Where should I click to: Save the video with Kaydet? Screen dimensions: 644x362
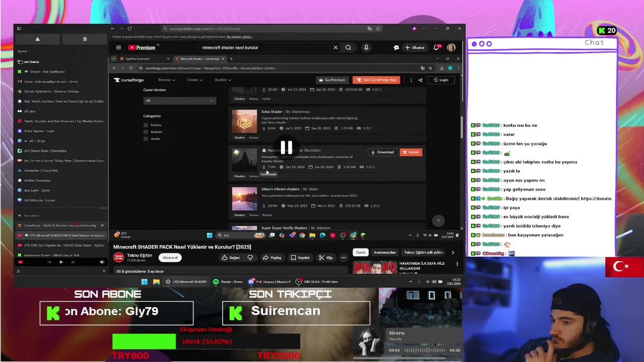[x=300, y=258]
